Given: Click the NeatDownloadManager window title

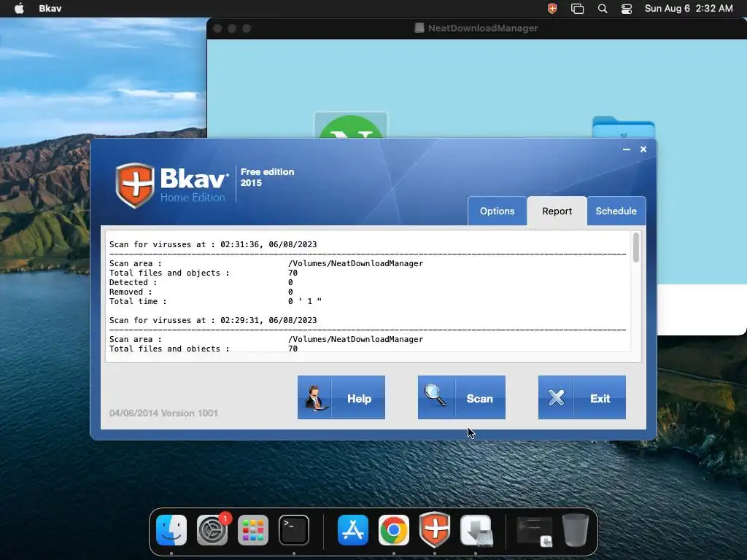Looking at the screenshot, I should pyautogui.click(x=483, y=28).
